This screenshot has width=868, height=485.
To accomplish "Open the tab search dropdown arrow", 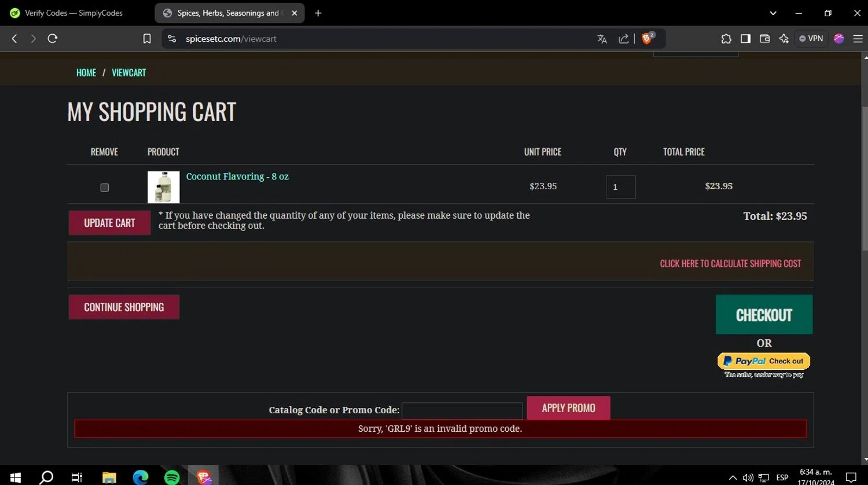I will [x=773, y=13].
